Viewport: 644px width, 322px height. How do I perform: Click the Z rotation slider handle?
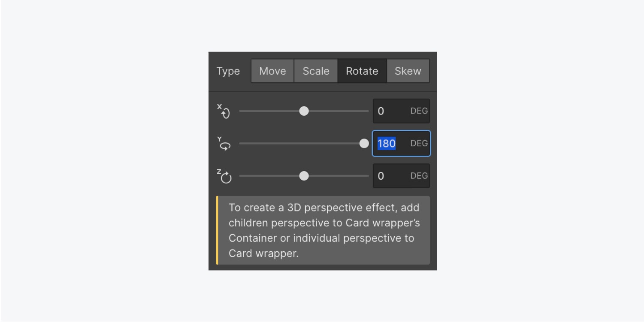tap(304, 176)
